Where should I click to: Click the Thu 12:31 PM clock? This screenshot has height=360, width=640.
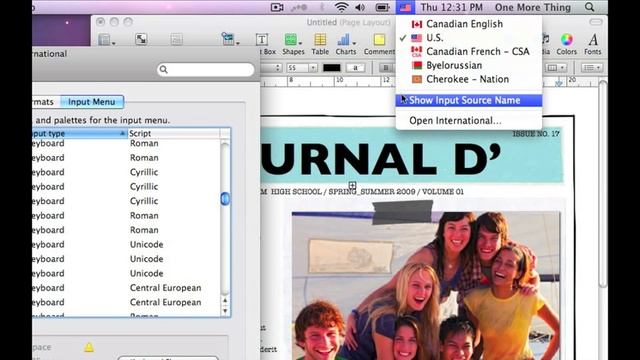click(451, 7)
